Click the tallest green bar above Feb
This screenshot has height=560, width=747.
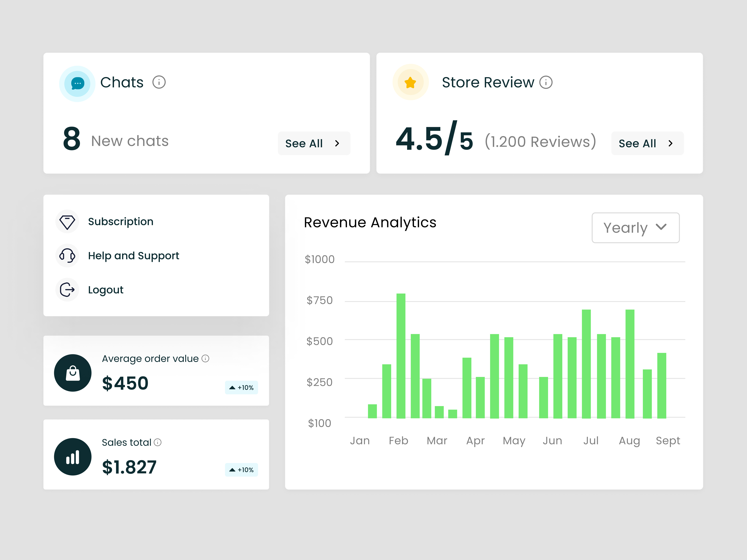[x=401, y=356]
